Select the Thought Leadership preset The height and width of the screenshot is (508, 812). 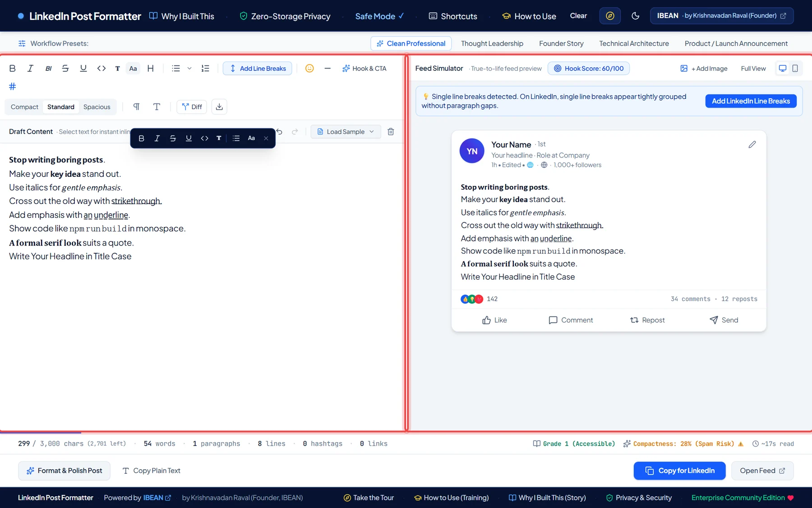coord(492,44)
